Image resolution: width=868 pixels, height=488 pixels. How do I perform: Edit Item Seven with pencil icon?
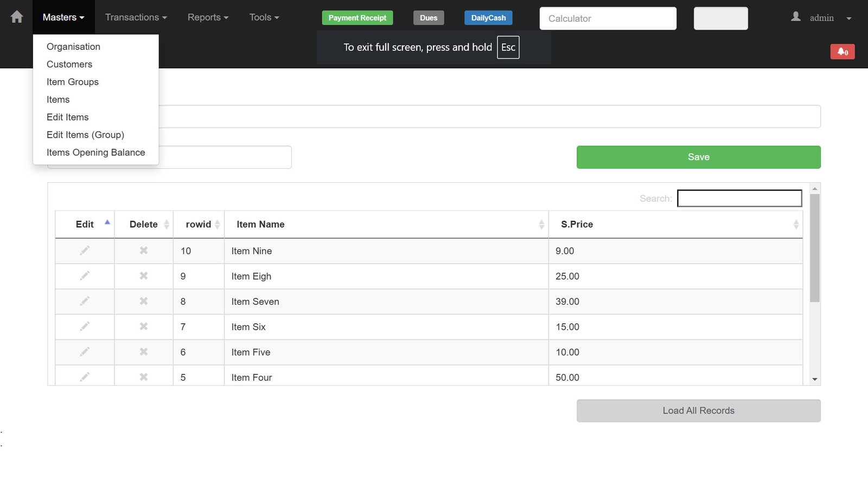85,301
